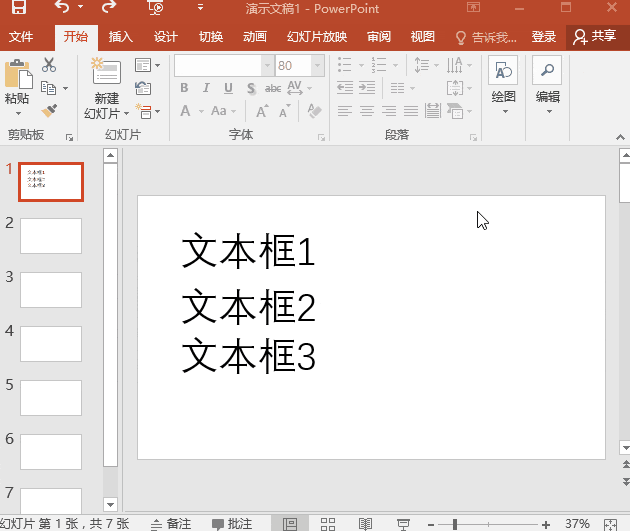This screenshot has height=531, width=630.
Task: Click the Share (共享) button
Action: click(594, 37)
